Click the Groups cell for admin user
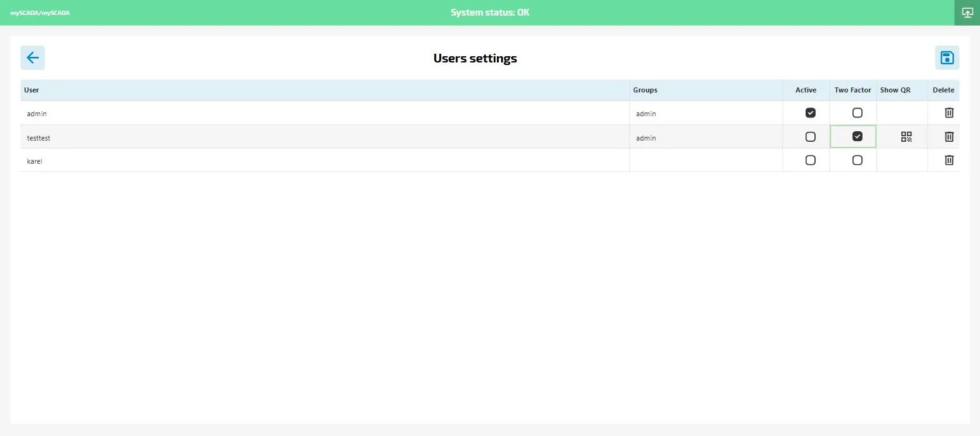 coord(706,113)
